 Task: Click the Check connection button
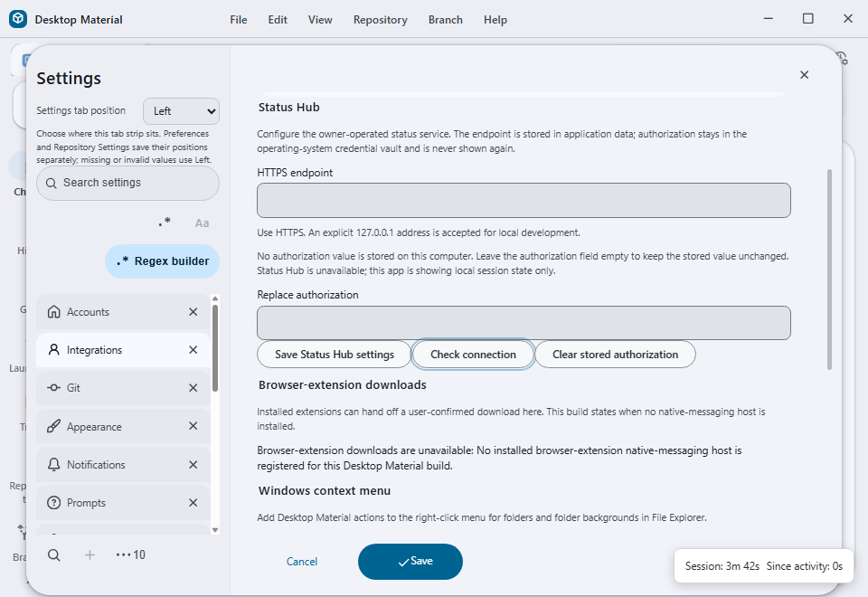473,355
